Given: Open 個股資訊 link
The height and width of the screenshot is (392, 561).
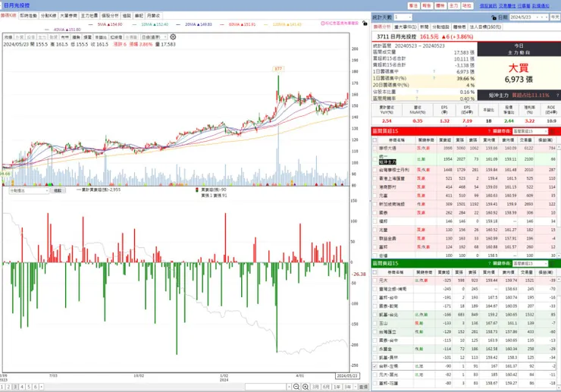Looking at the screenshot, I should (x=488, y=6).
